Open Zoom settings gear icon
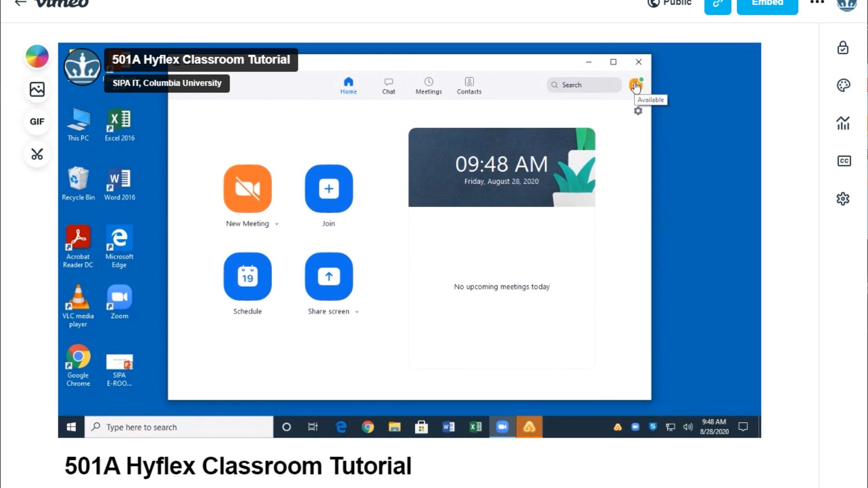 pos(638,111)
